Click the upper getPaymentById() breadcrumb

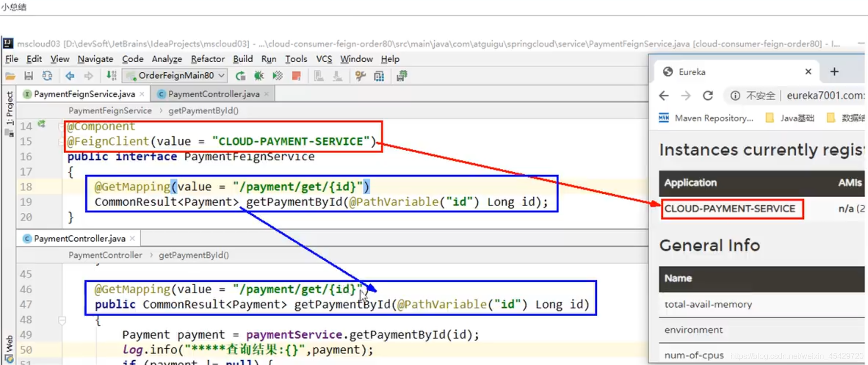click(x=203, y=111)
